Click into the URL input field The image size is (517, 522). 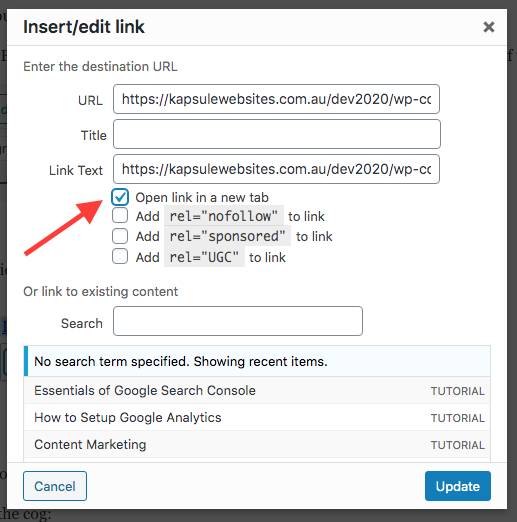click(x=276, y=99)
